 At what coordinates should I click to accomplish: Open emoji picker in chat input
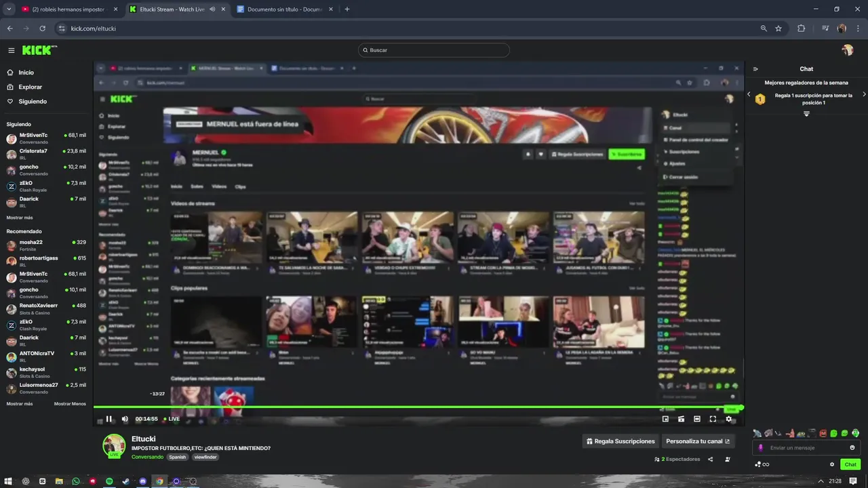852,447
